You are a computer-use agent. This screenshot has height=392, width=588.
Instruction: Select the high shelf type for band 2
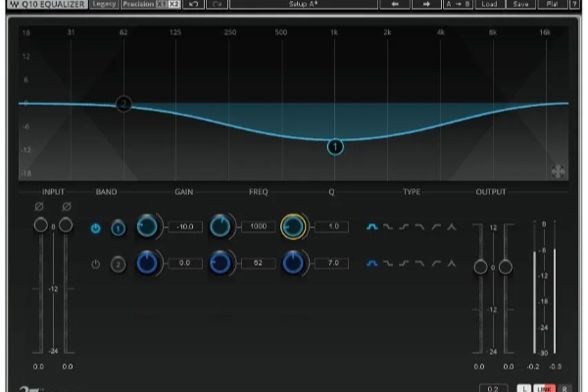tap(404, 264)
